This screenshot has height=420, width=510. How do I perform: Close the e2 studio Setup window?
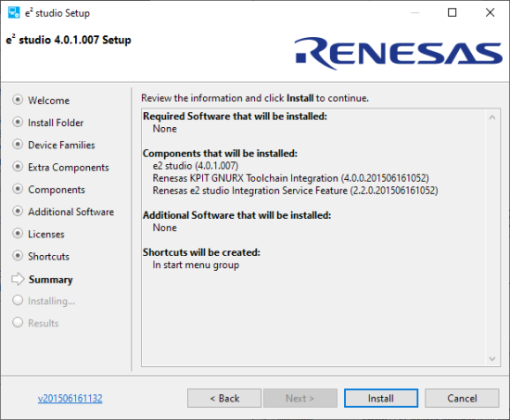tap(490, 13)
